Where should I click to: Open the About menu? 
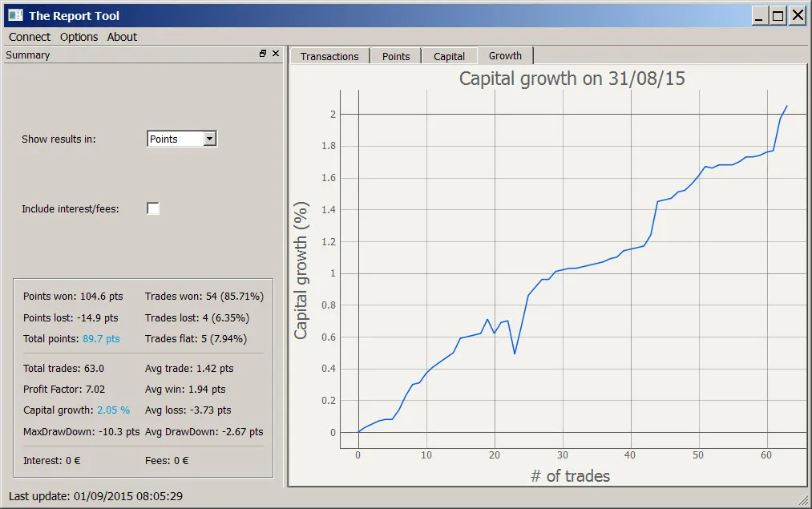[122, 37]
